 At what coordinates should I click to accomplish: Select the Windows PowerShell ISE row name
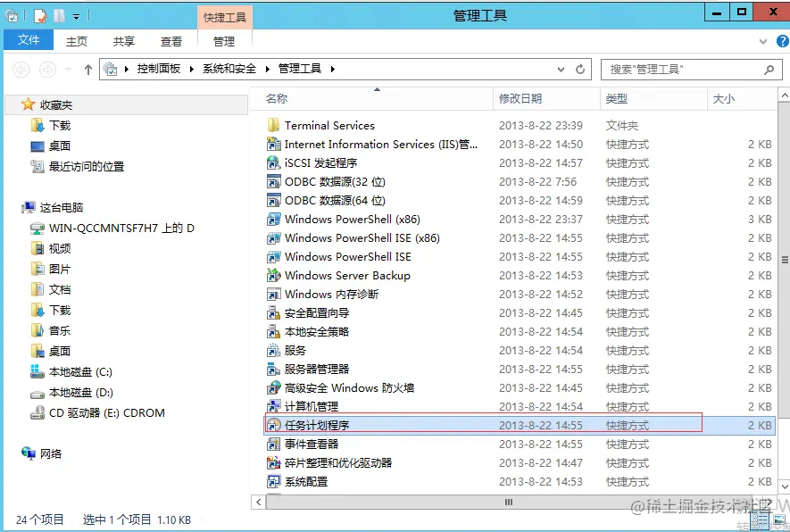pos(347,257)
